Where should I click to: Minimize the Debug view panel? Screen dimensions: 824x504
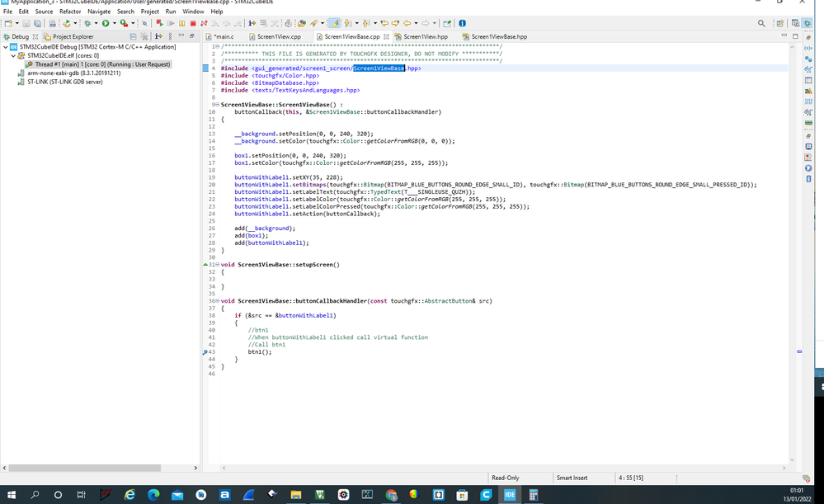[181, 35]
